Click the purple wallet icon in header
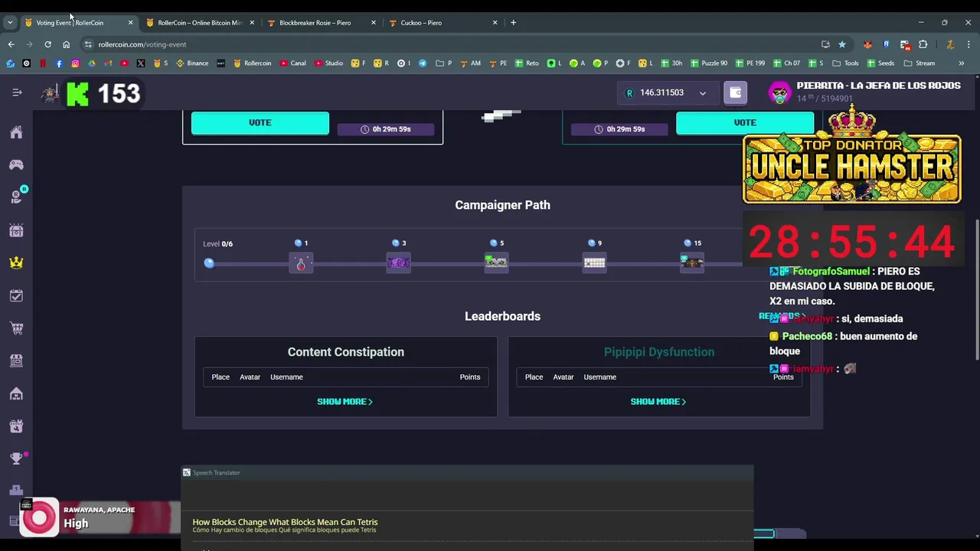980x551 pixels. pos(735,93)
